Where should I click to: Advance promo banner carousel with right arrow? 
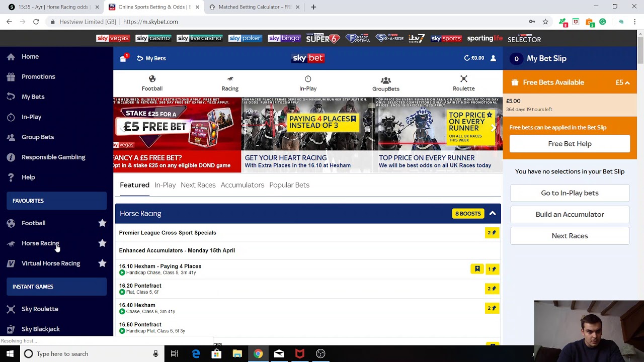tap(494, 128)
